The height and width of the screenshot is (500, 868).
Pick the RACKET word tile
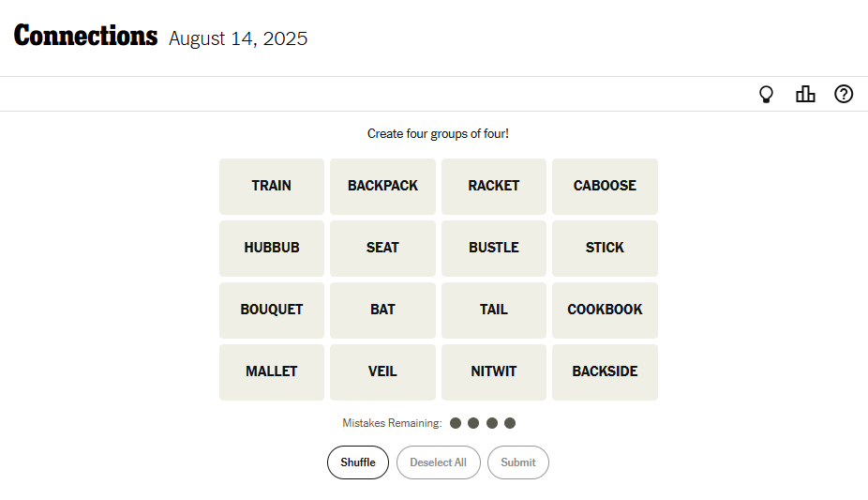(494, 186)
